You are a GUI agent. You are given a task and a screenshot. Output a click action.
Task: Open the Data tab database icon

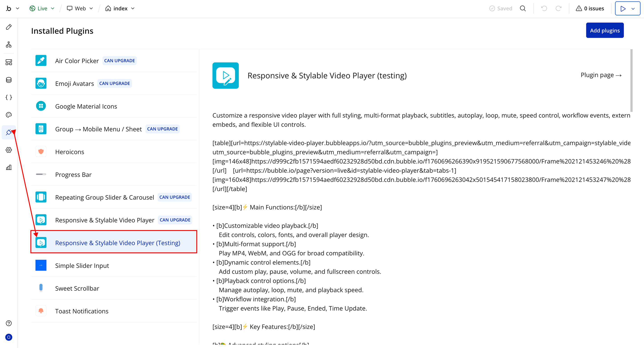pyautogui.click(x=9, y=80)
